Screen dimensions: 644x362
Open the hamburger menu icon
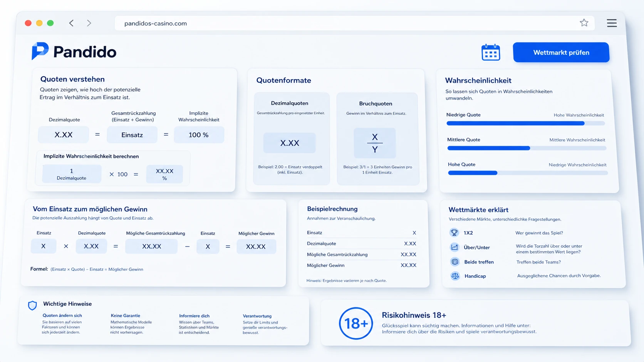pyautogui.click(x=612, y=23)
